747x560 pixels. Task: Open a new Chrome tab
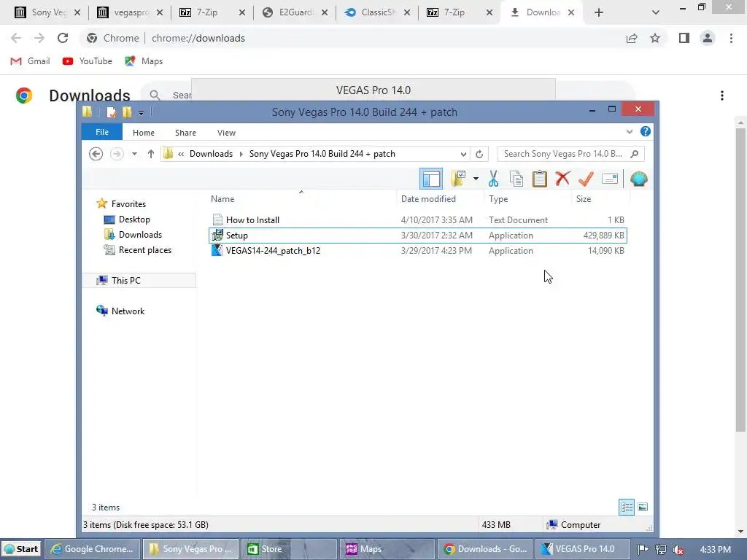[599, 12]
